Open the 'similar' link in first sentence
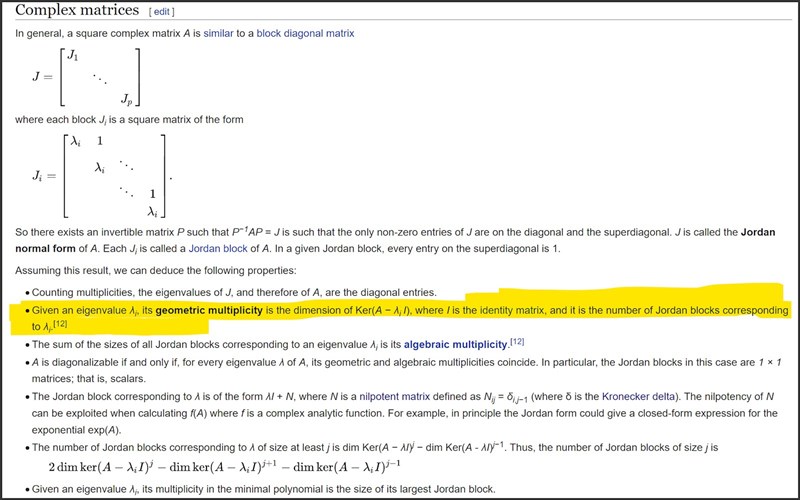 (x=218, y=33)
